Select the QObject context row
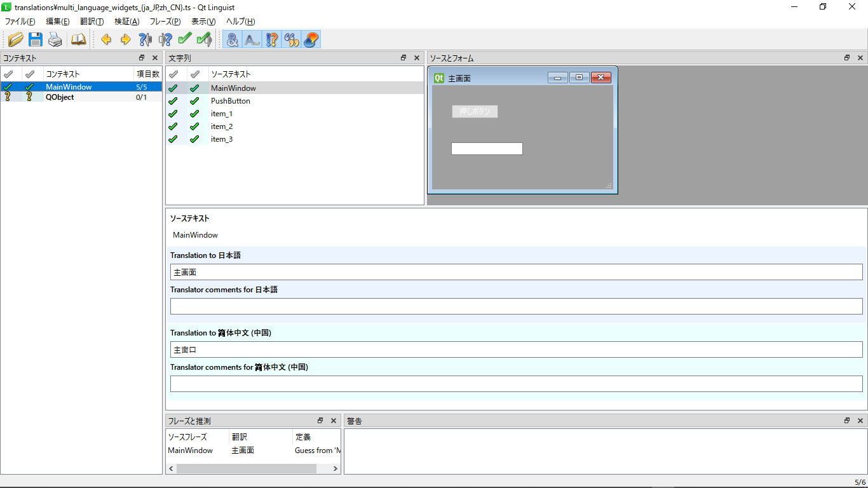The image size is (868, 488). click(81, 97)
